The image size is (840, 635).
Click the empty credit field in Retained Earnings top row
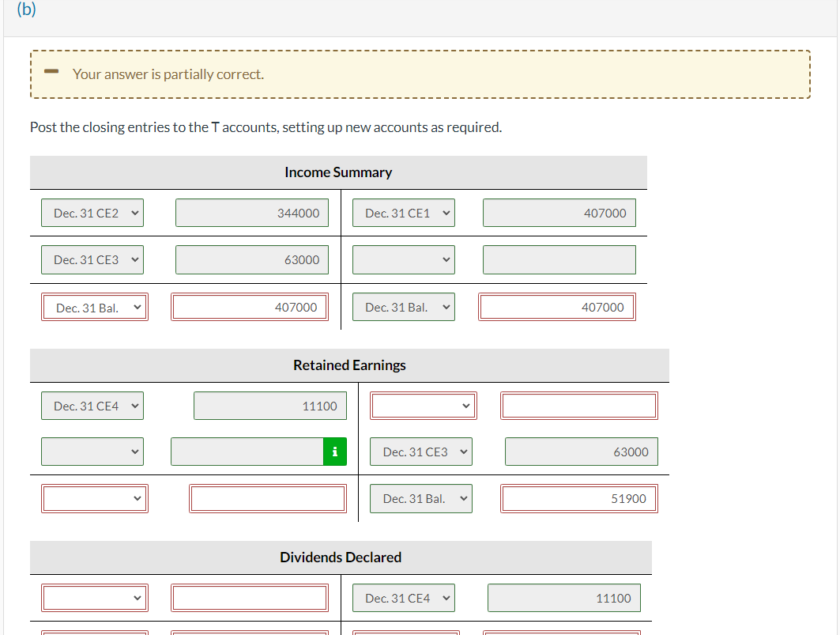coord(578,405)
